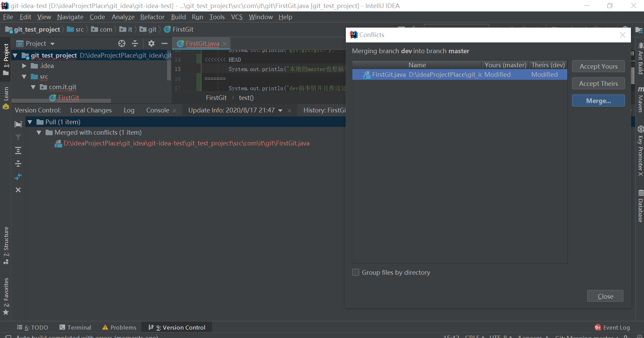This screenshot has height=338, width=644.
Task: Click FirstGit class icon in breadcrumb
Action: [167, 29]
